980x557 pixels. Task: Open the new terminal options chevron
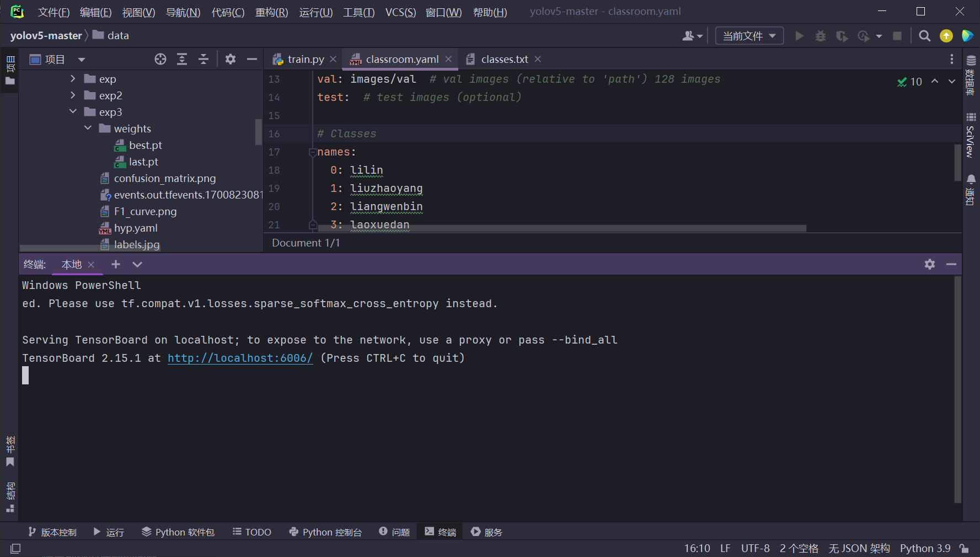click(137, 265)
